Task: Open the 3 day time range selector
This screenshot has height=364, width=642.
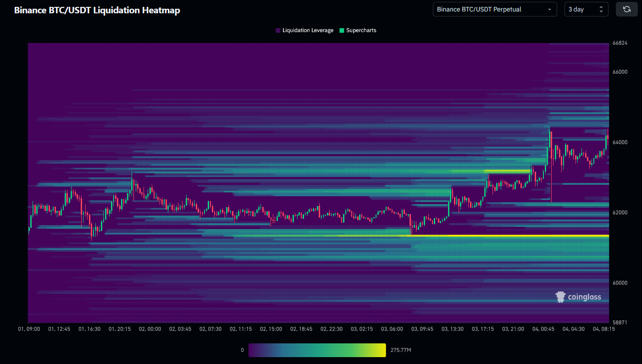Action: coord(581,9)
